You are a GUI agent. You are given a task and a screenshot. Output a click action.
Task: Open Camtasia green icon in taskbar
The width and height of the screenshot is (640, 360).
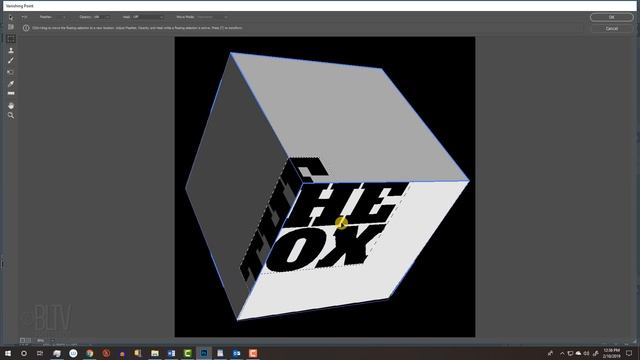pos(187,353)
